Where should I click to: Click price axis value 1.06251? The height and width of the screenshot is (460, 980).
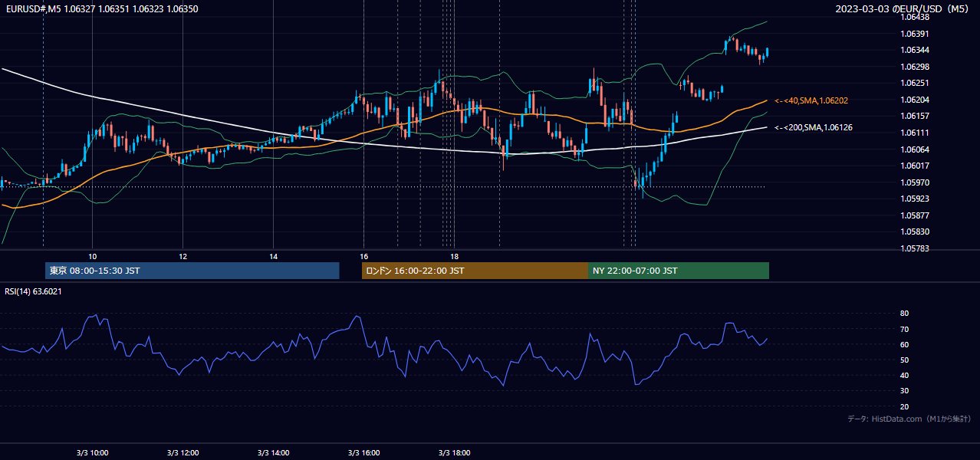pyautogui.click(x=914, y=83)
